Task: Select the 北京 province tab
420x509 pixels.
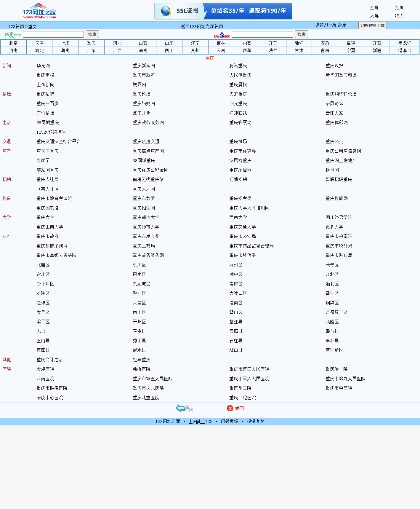Action: click(x=13, y=43)
